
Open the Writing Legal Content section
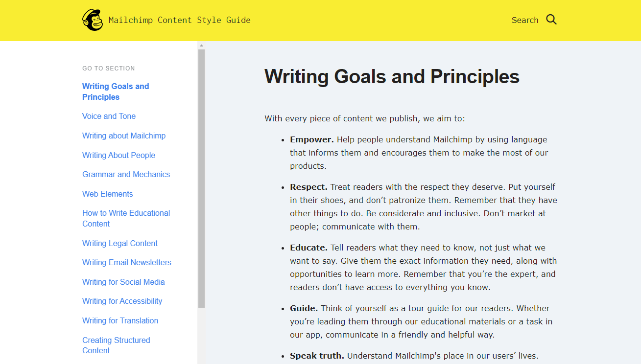point(119,243)
